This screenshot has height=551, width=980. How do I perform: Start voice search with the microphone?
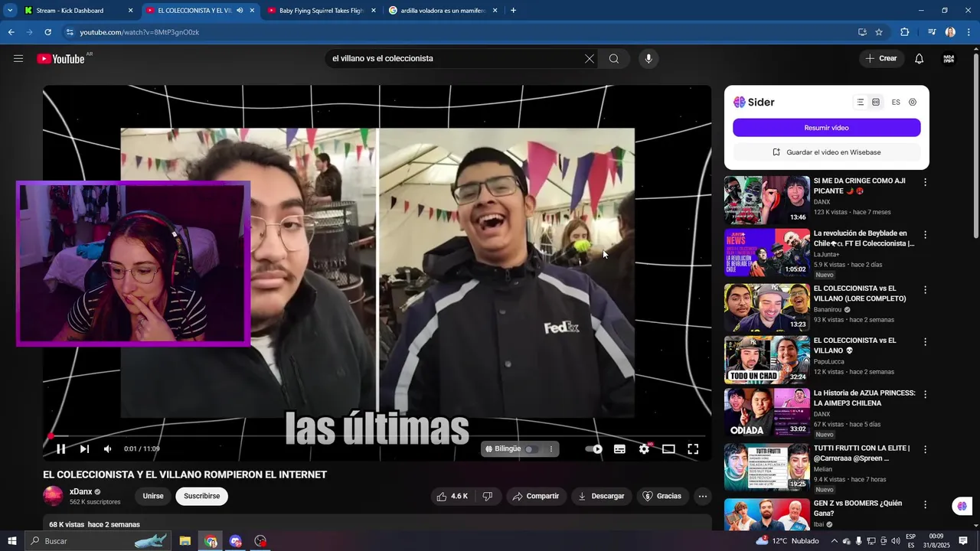coord(648,59)
